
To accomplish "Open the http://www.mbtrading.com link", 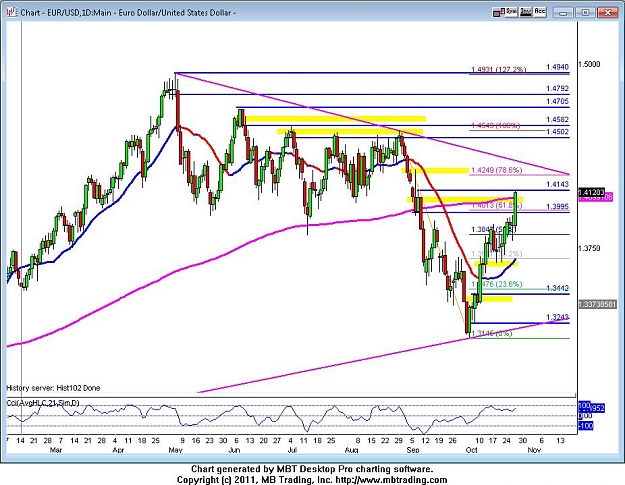I will coord(391,480).
